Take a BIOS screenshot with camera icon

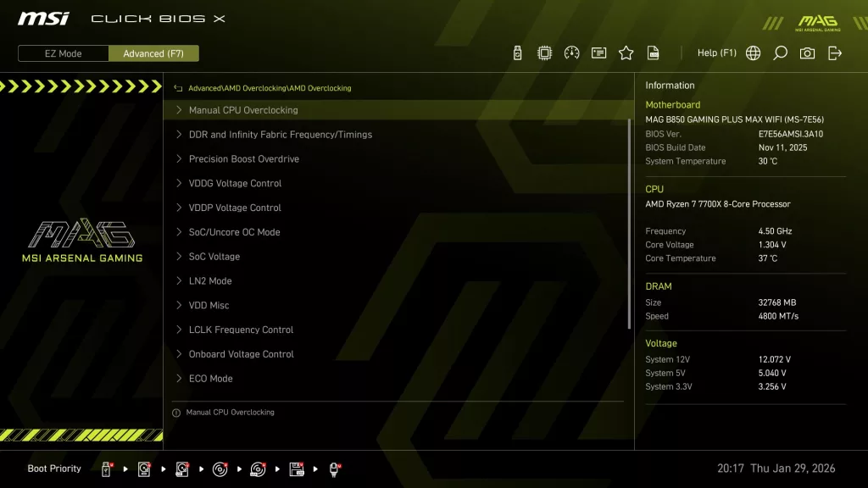coord(807,53)
